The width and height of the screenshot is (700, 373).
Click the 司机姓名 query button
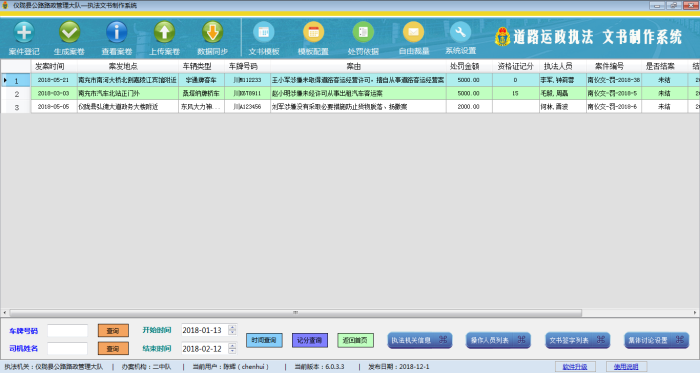[113, 348]
